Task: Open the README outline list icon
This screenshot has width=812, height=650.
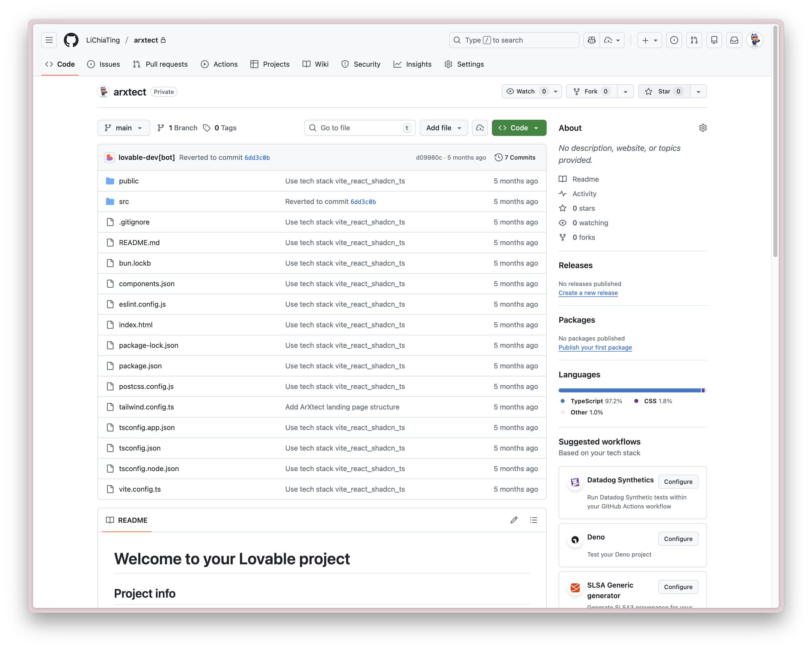Action: (533, 520)
